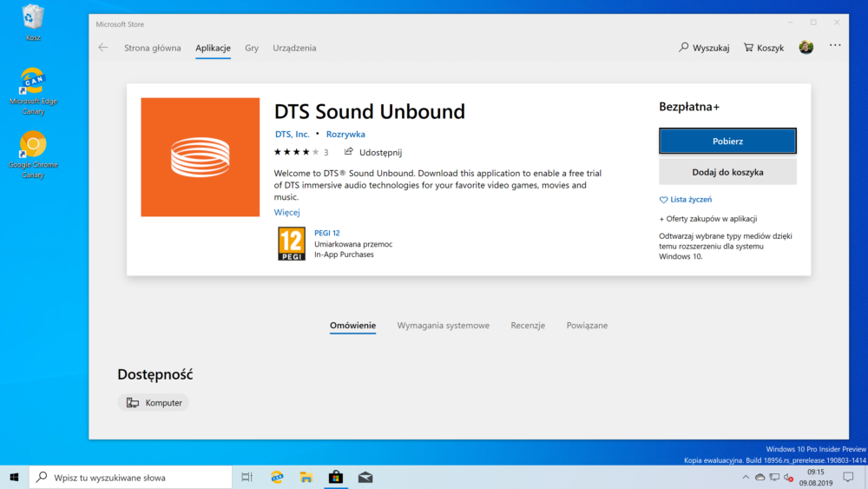Open the Mail app from taskbar
Screen dimensions: 868x489
click(x=365, y=478)
